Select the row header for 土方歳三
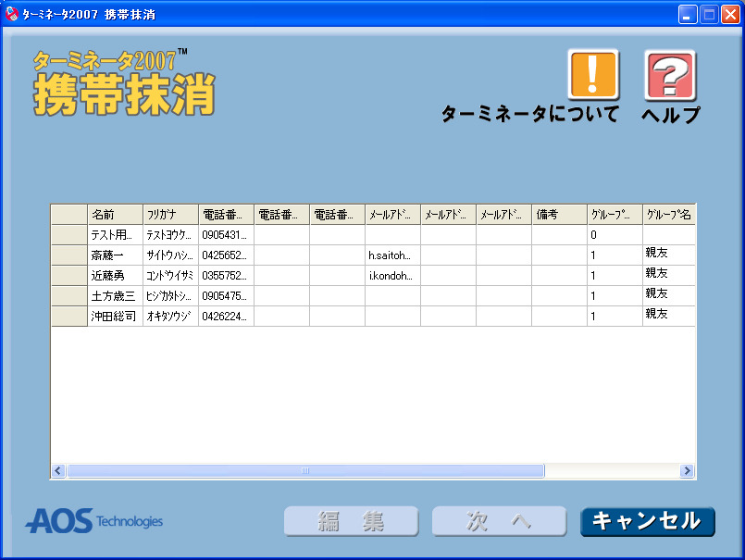745x560 pixels. (x=69, y=296)
